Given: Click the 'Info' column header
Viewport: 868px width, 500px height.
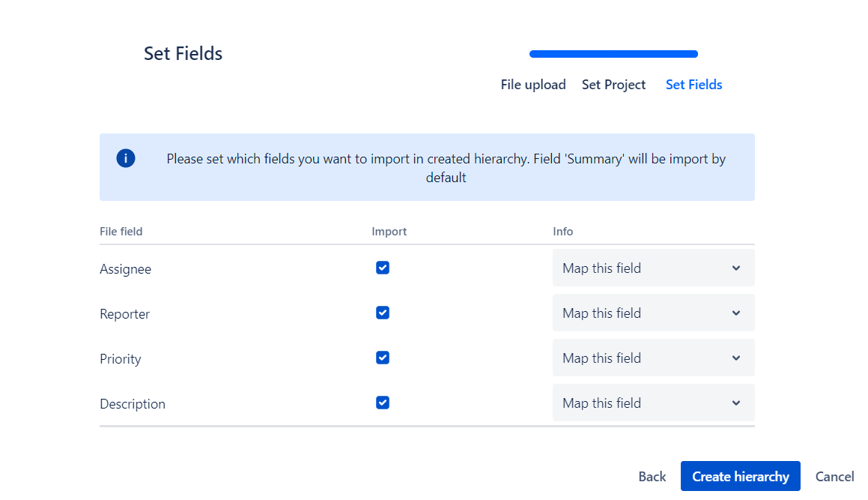Looking at the screenshot, I should click(x=563, y=232).
